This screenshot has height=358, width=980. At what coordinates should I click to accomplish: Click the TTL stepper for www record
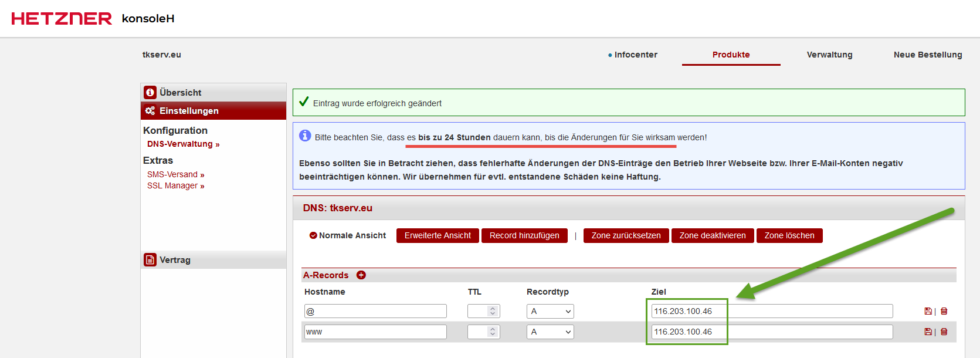point(493,332)
